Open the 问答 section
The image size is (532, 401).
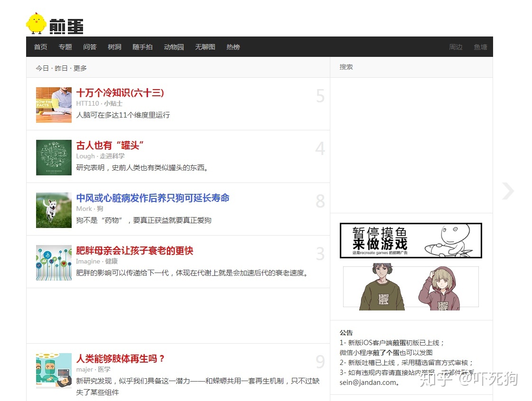coord(90,46)
